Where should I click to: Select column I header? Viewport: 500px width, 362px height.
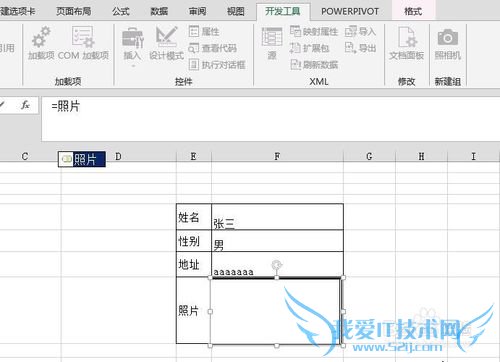pyautogui.click(x=474, y=156)
